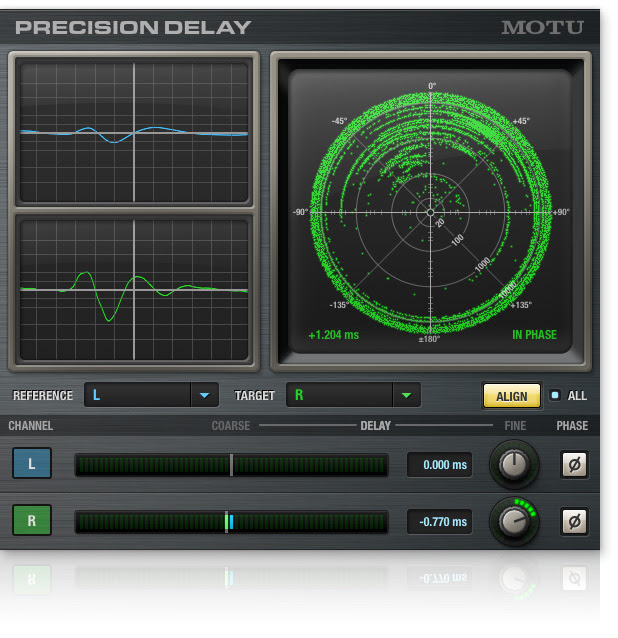The width and height of the screenshot is (618, 638).
Task: Click the L delay value 0.000 ms
Action: tap(440, 464)
